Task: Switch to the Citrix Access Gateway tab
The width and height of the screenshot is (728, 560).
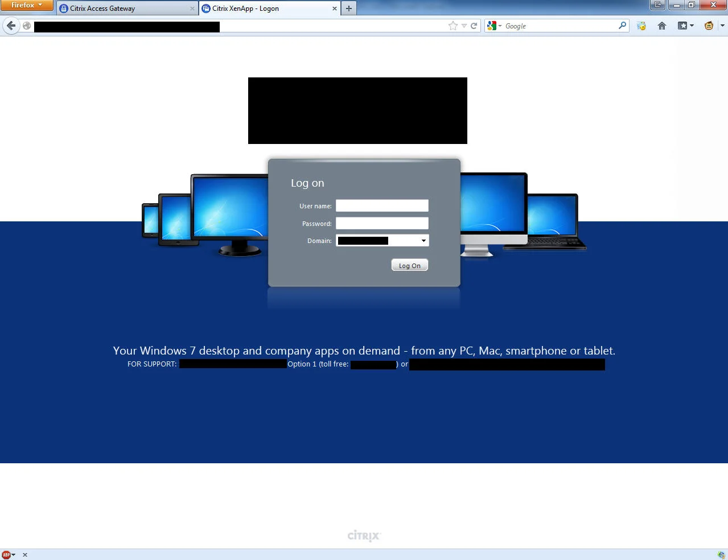Action: pos(127,9)
